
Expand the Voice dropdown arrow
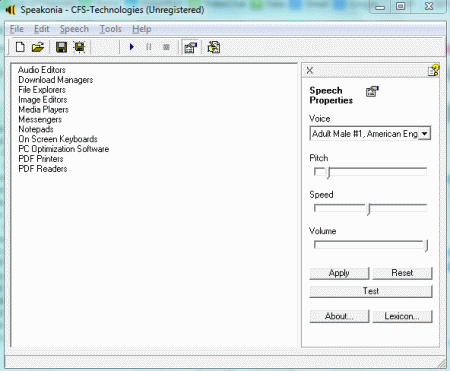pyautogui.click(x=424, y=134)
